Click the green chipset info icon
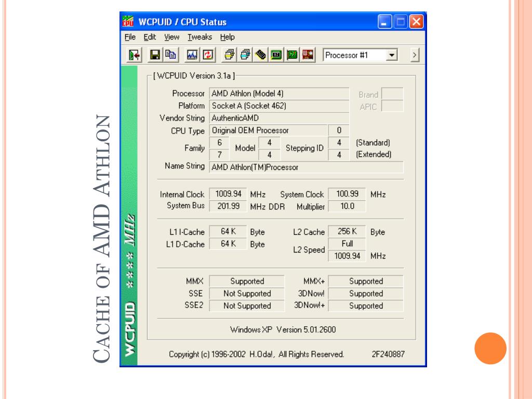Viewport: 532px width, 399px height. 276,55
